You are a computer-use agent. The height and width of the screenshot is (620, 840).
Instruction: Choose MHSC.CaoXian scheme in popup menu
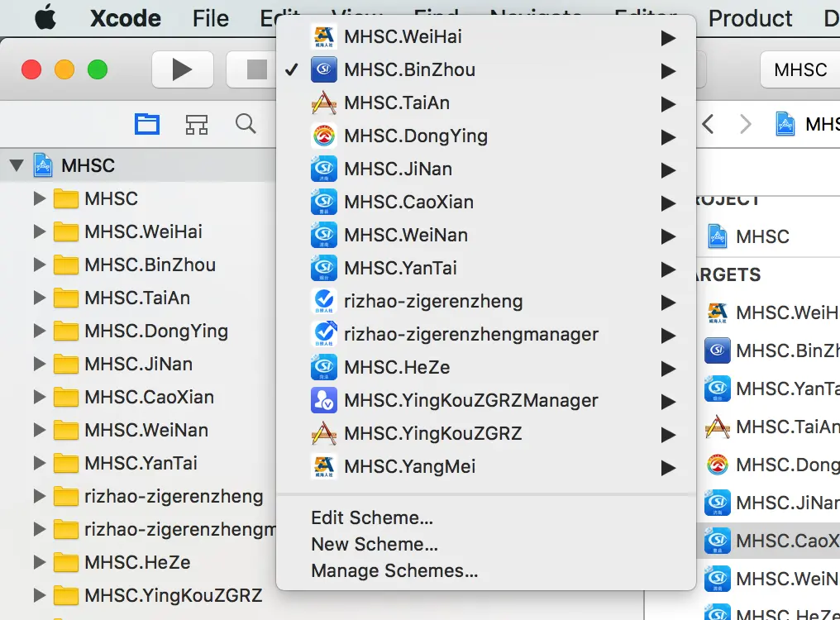coord(486,202)
